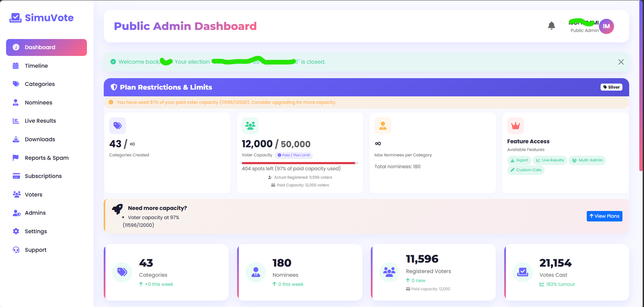Click the 11,596 registered voters number
The image size is (644, 307).
[422, 259]
